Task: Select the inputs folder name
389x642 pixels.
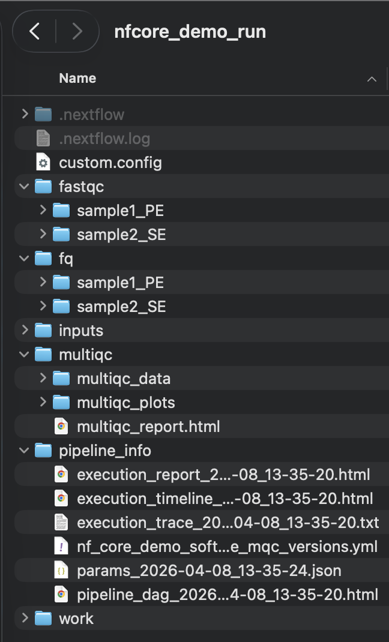Action: pos(81,331)
